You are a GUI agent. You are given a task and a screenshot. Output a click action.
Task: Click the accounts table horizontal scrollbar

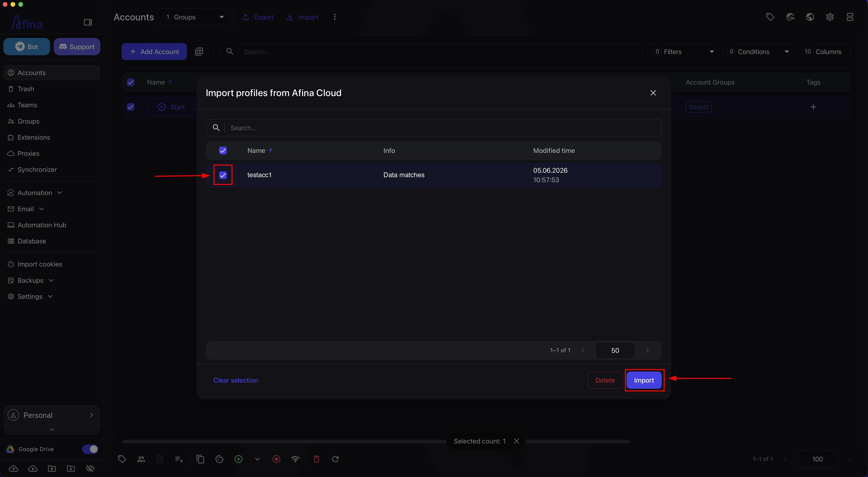coord(376,441)
